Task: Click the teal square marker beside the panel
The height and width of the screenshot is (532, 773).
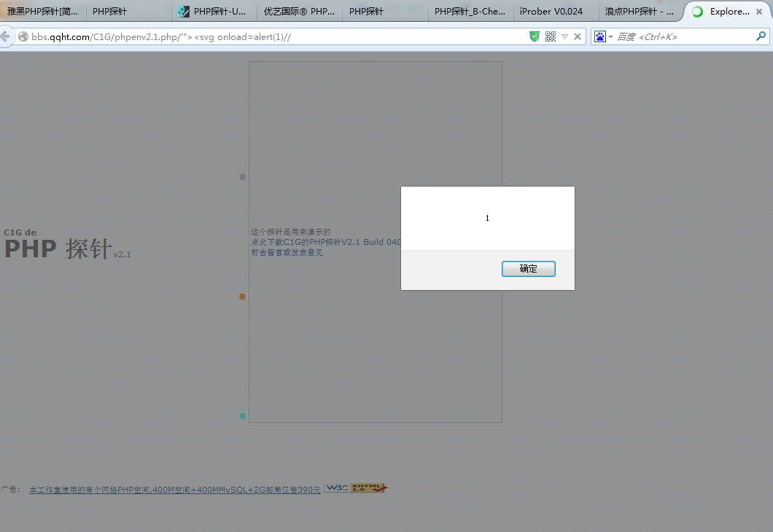Action: pyautogui.click(x=243, y=416)
